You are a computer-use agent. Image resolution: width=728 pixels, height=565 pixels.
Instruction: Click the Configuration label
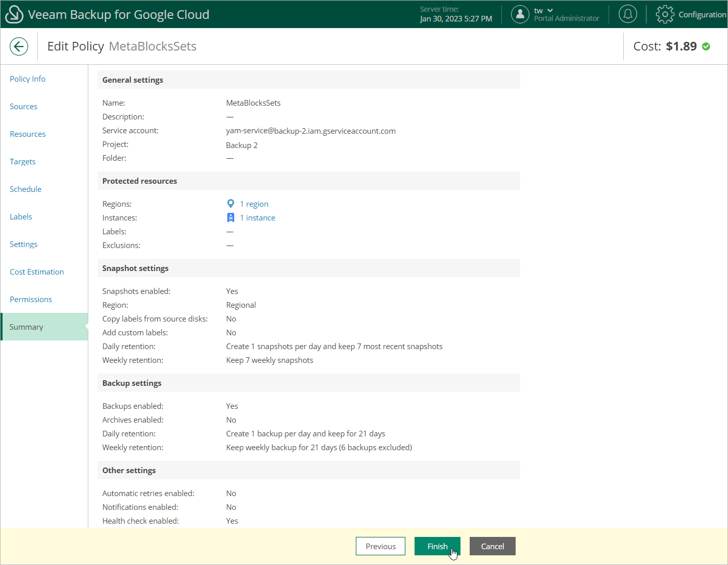pyautogui.click(x=702, y=14)
